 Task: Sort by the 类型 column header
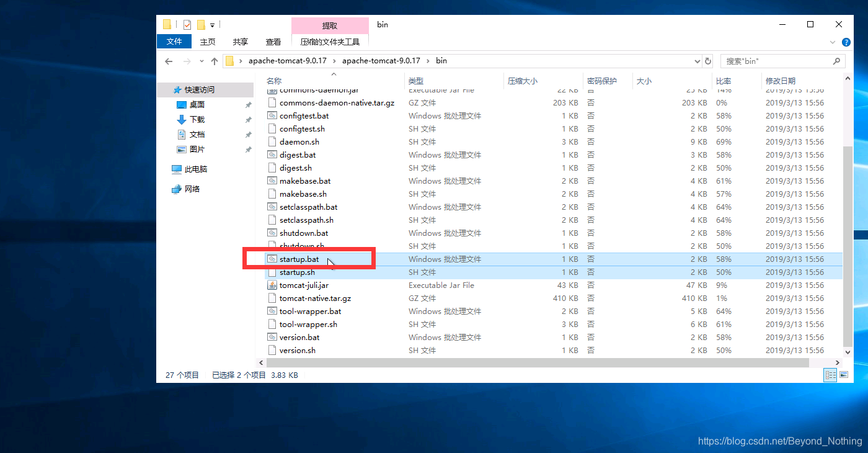tap(416, 81)
